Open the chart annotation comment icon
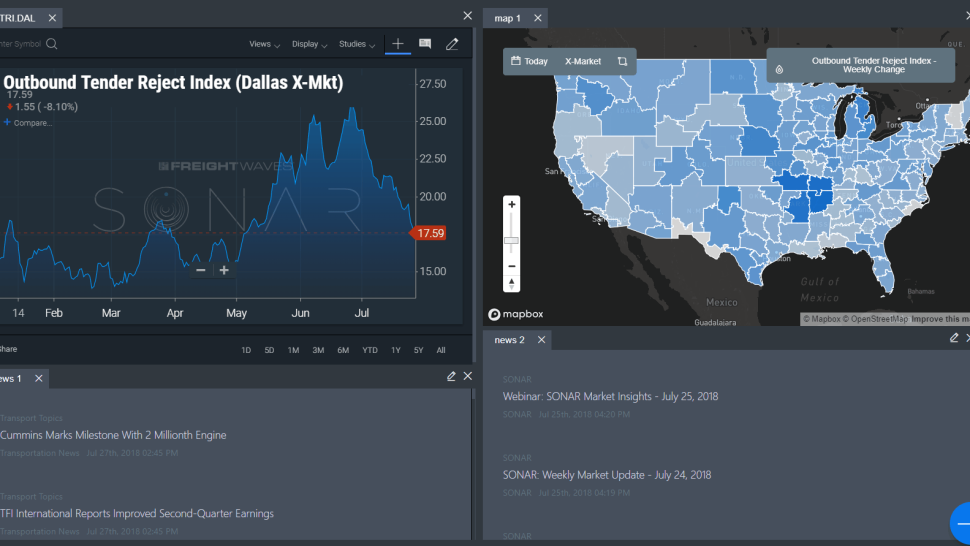Image resolution: width=970 pixels, height=546 pixels. coord(425,43)
